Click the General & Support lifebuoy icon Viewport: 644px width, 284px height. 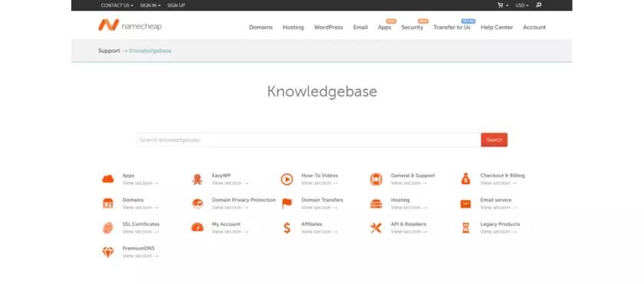[376, 179]
